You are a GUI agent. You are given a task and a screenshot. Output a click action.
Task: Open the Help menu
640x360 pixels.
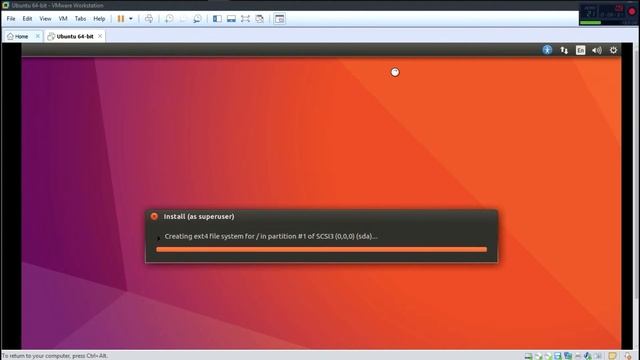99,19
